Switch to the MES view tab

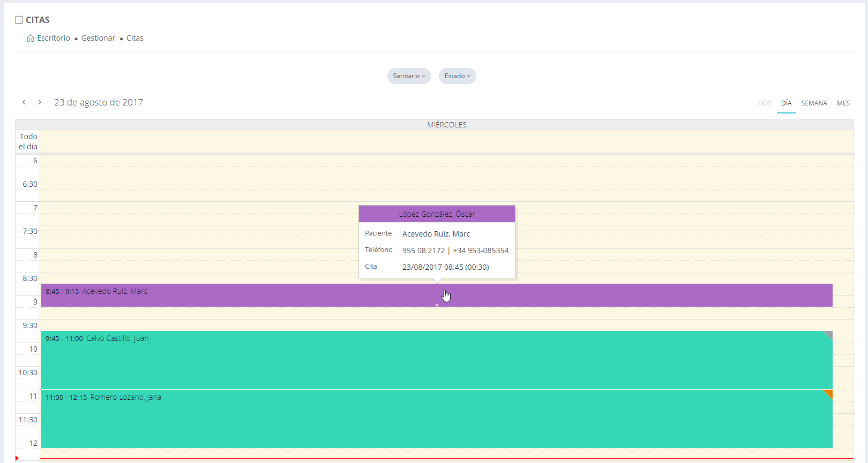pos(843,103)
